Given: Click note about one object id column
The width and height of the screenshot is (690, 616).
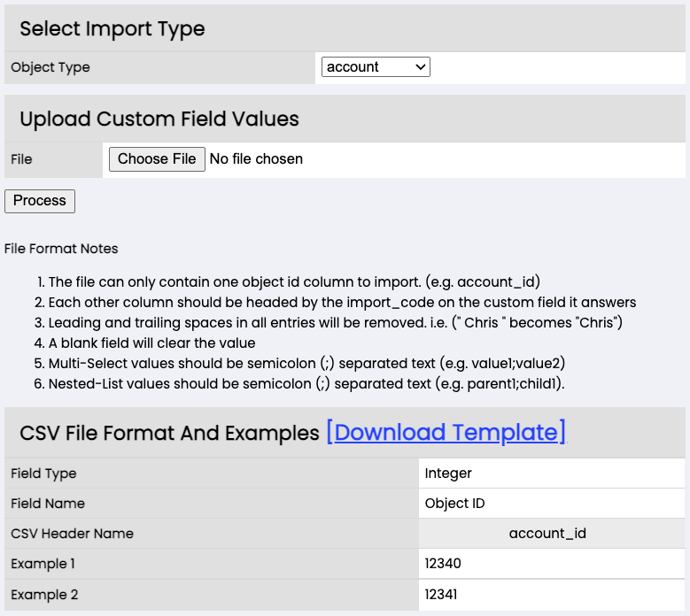Looking at the screenshot, I should 294,281.
